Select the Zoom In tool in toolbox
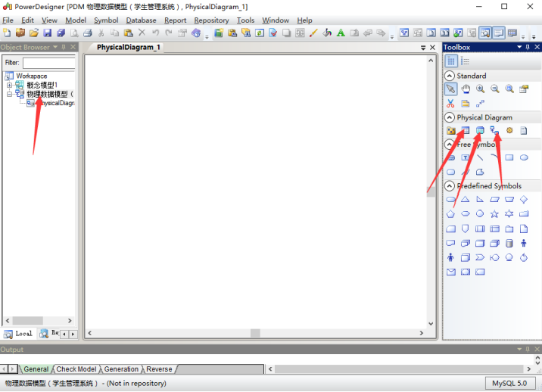The width and height of the screenshot is (542, 392). pos(480,89)
